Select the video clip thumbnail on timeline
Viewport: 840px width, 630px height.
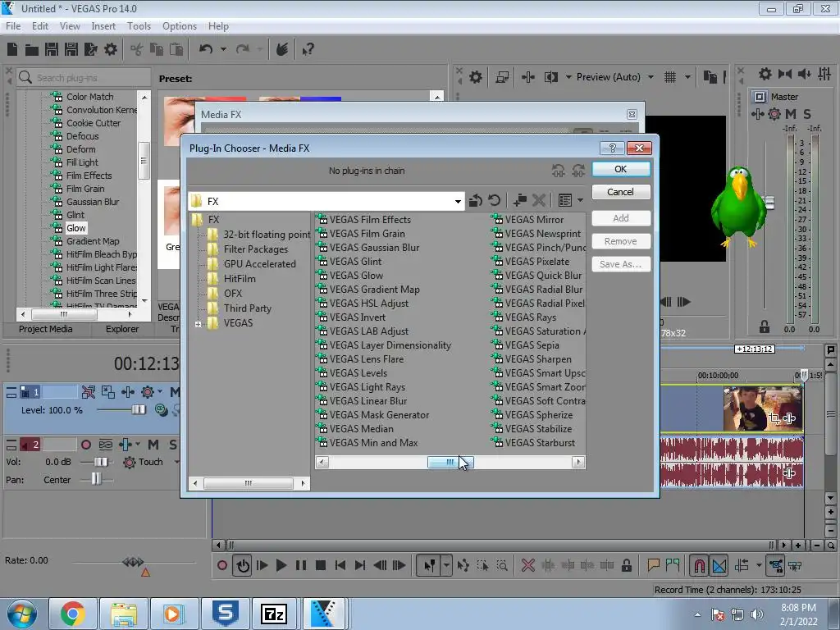763,409
